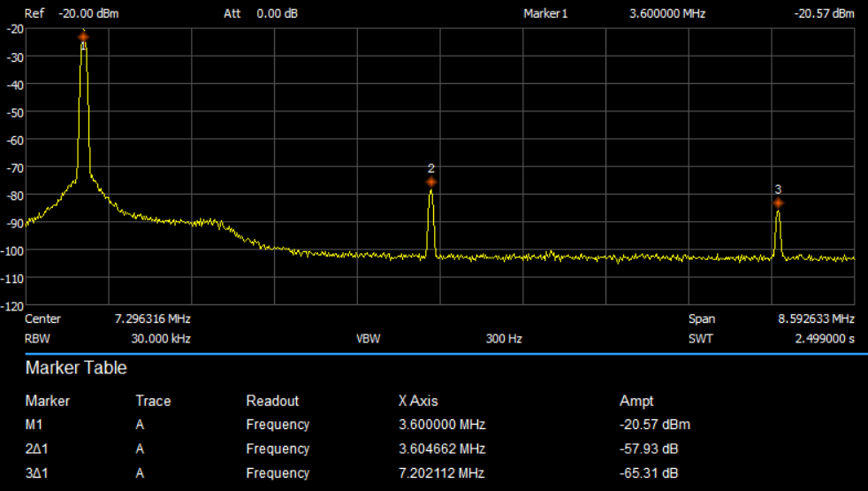Click the X Axis column header

tap(418, 401)
